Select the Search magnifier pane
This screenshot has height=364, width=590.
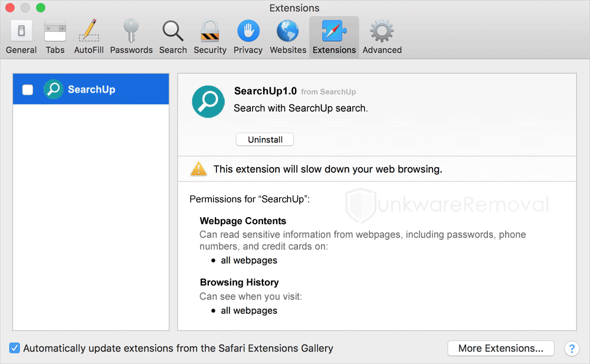click(x=173, y=37)
